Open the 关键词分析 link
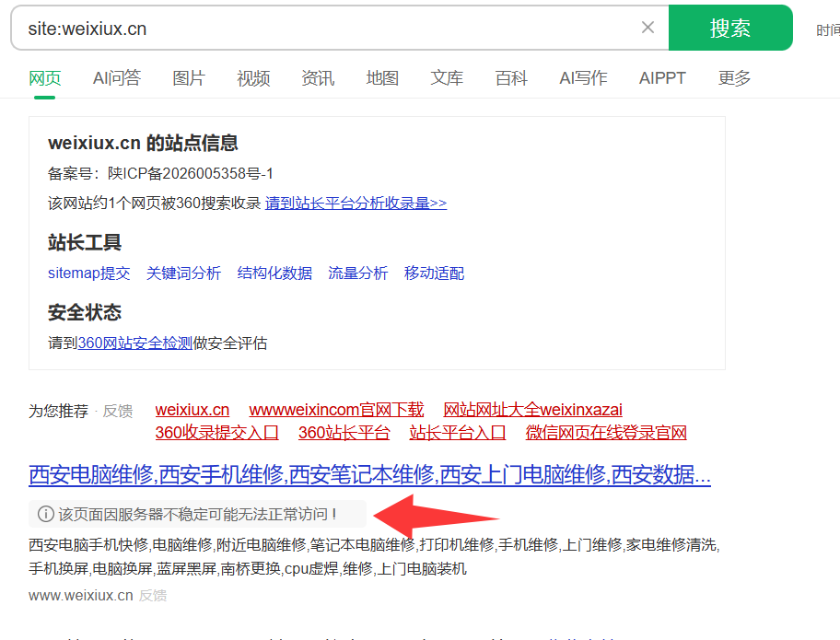Image resolution: width=840 pixels, height=640 pixels. 184,273
